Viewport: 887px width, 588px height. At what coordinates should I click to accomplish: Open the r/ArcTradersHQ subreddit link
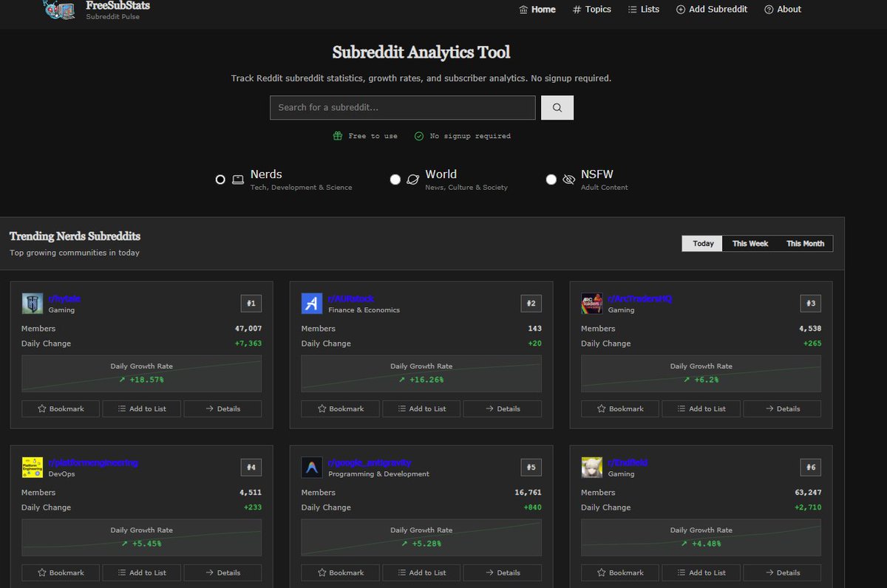(x=640, y=298)
